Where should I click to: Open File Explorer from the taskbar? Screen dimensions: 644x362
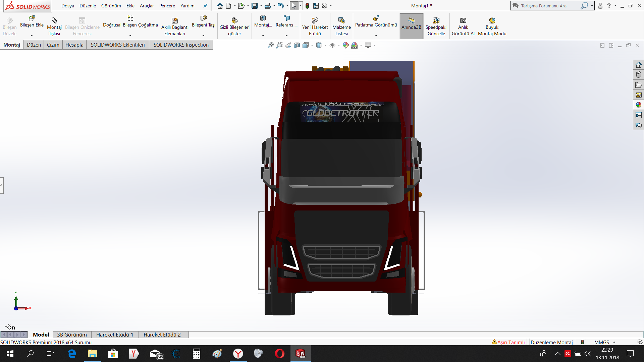click(x=92, y=354)
